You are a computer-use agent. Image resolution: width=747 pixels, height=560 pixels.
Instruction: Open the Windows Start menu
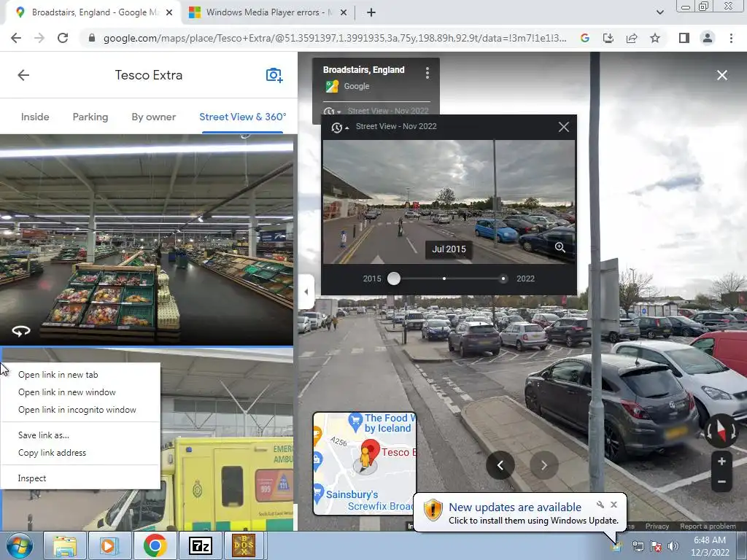tap(19, 545)
